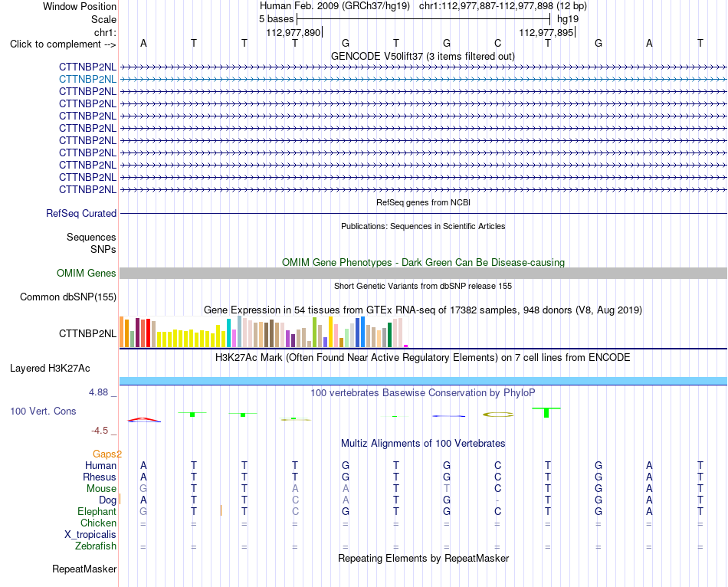The image size is (728, 587).
Task: Open the Layered H3K27Ac track label
Action: tap(50, 369)
